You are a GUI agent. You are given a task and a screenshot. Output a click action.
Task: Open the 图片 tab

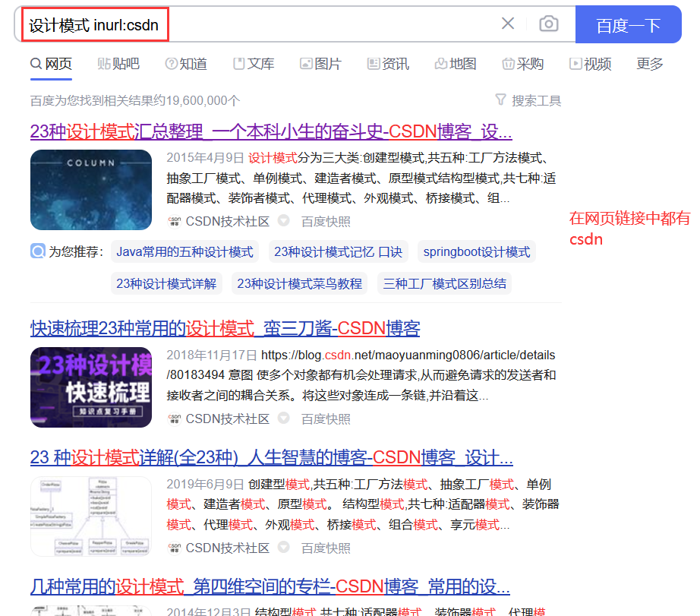tap(320, 64)
